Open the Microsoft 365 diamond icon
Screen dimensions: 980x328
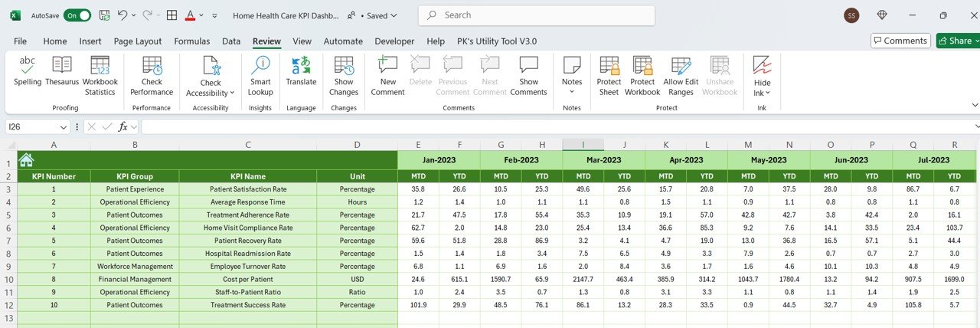[x=882, y=15]
